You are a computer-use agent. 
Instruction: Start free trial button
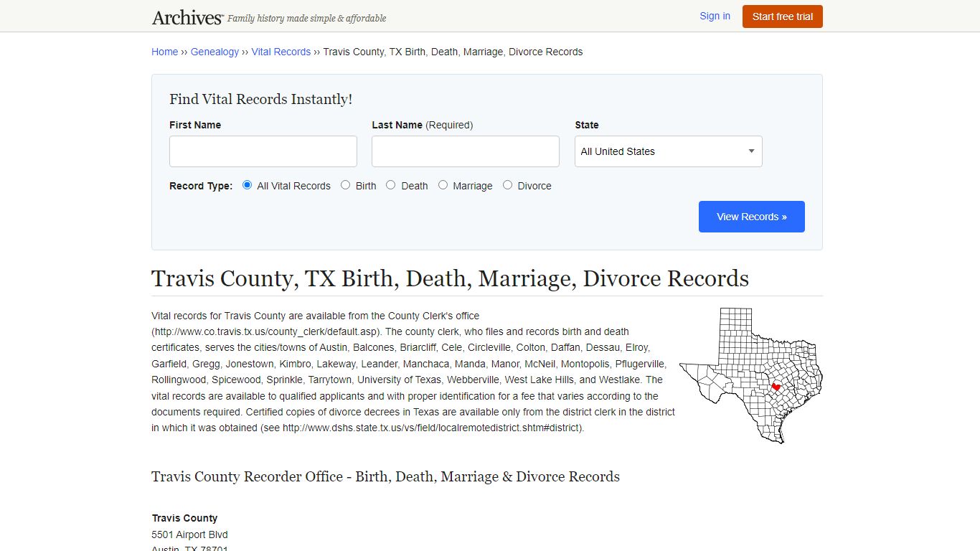pos(783,17)
